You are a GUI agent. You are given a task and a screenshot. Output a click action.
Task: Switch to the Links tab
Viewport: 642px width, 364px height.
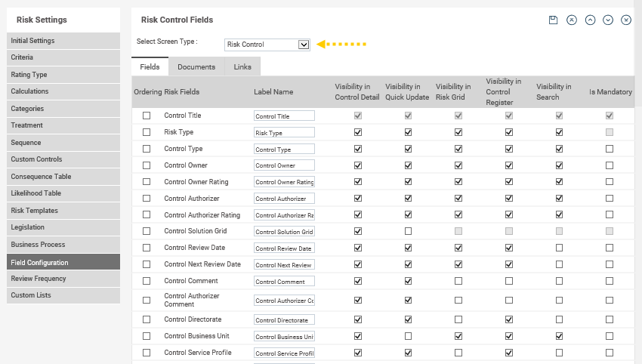click(x=242, y=67)
